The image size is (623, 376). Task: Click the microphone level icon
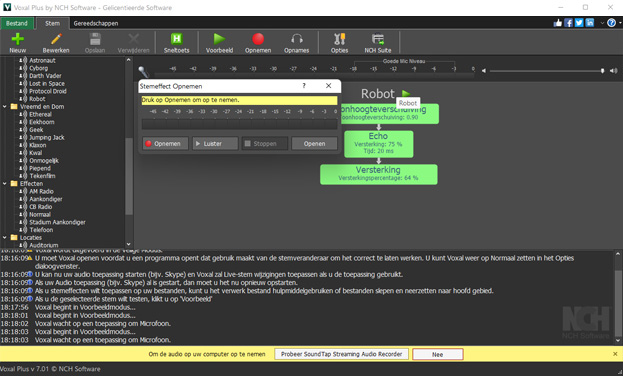tap(143, 72)
